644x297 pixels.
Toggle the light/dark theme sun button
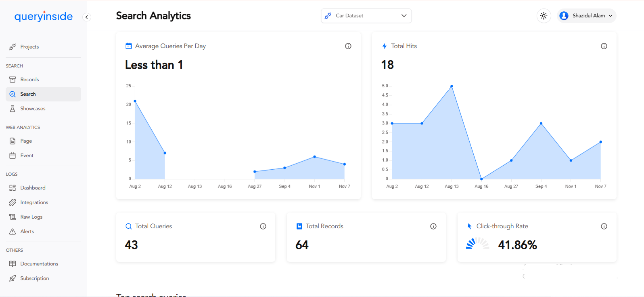pyautogui.click(x=544, y=16)
